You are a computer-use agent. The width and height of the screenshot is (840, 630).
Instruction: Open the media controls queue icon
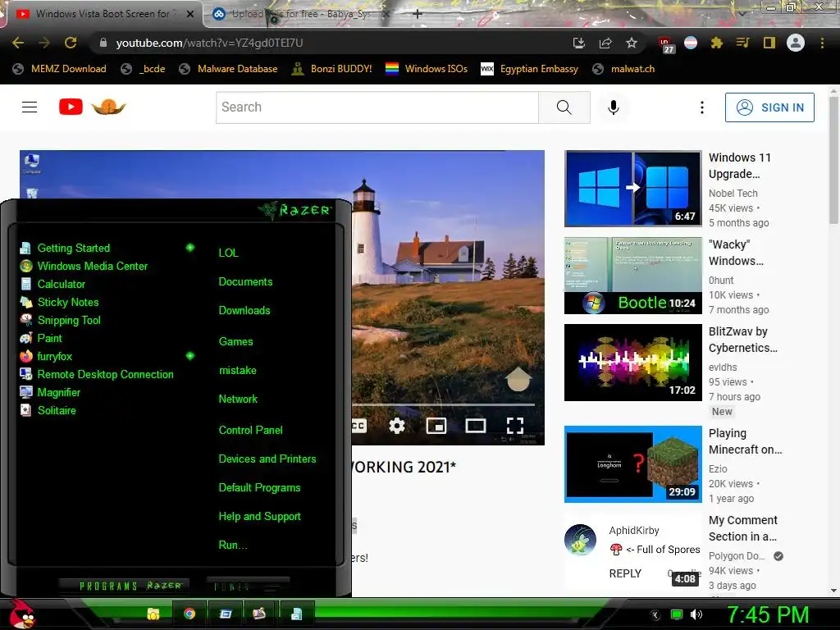point(743,43)
